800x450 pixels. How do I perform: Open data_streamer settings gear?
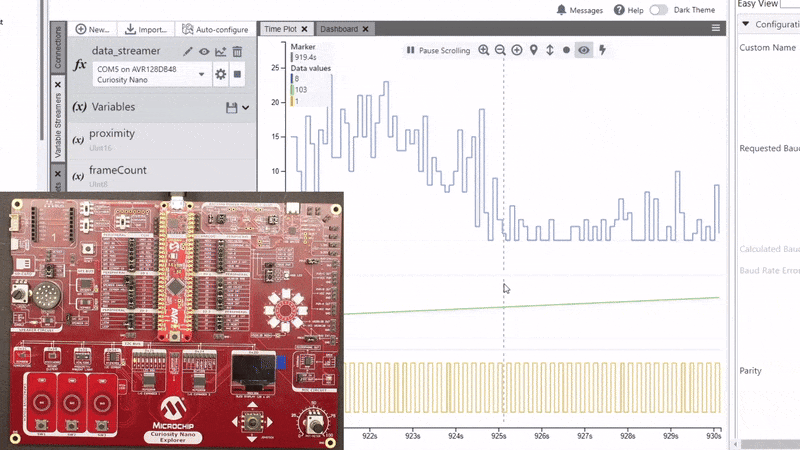tap(221, 74)
